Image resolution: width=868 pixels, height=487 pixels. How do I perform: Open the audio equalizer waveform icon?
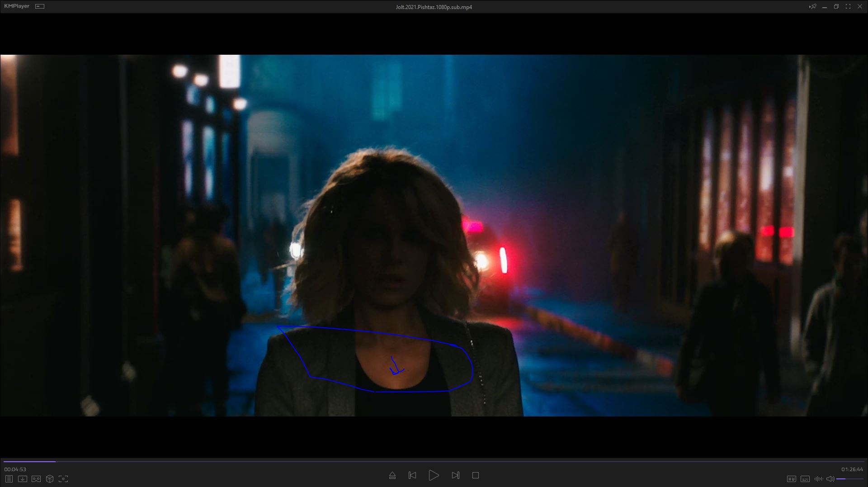[818, 479]
